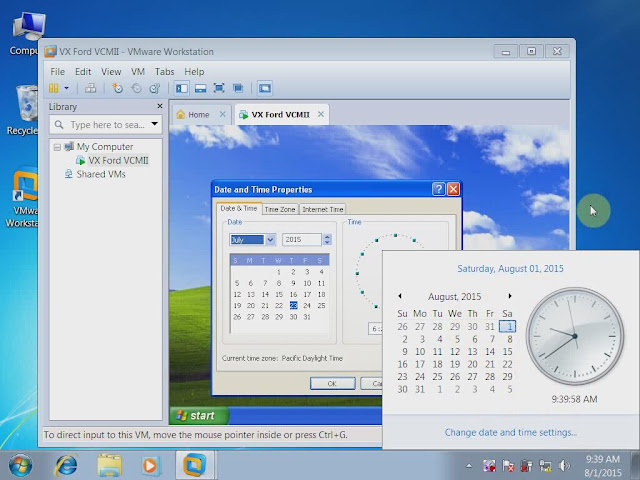Open Windows Media Player from taskbar
This screenshot has width=640, height=480.
pyautogui.click(x=149, y=465)
